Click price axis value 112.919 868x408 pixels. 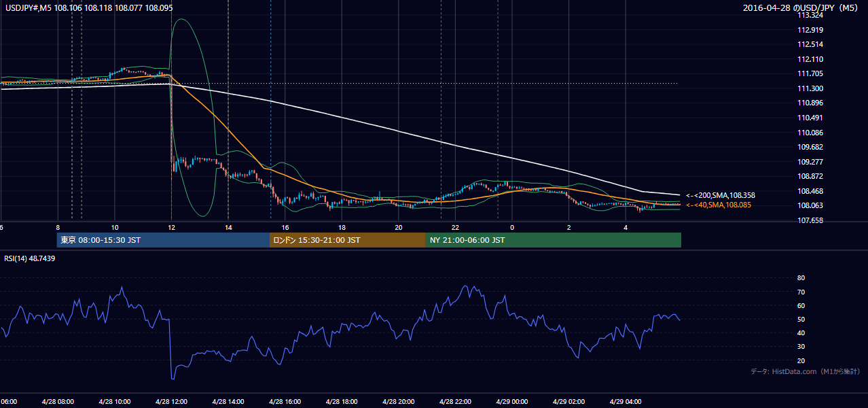[x=810, y=30]
